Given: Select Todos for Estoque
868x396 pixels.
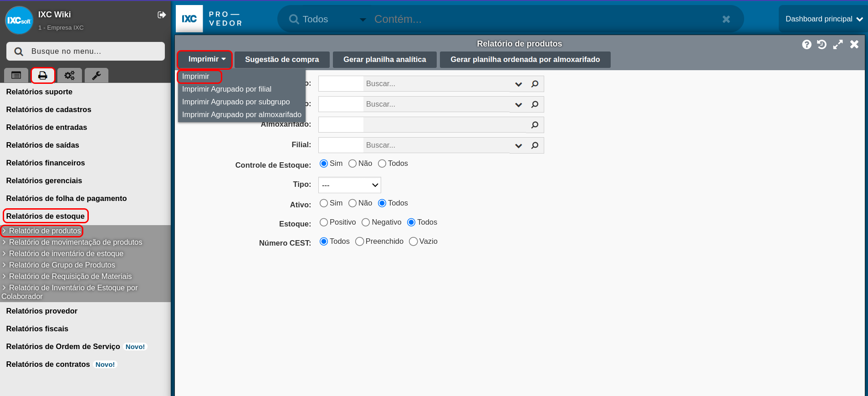Looking at the screenshot, I should 411,222.
